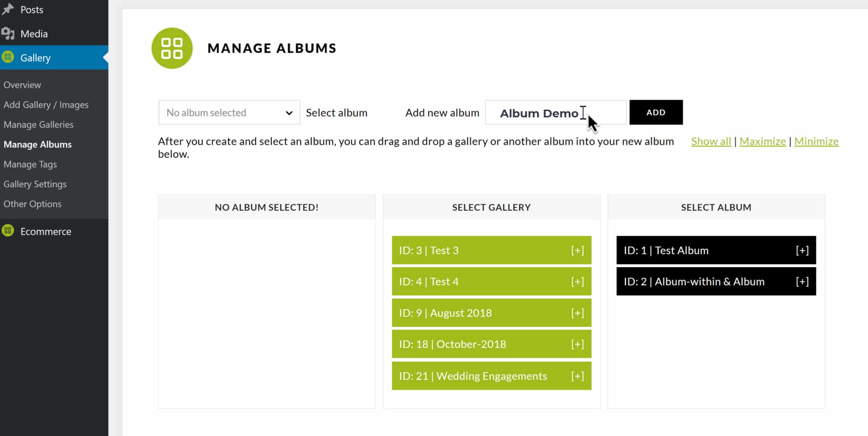Click the Media library icon
Viewport: 868px width, 436px height.
[8, 33]
